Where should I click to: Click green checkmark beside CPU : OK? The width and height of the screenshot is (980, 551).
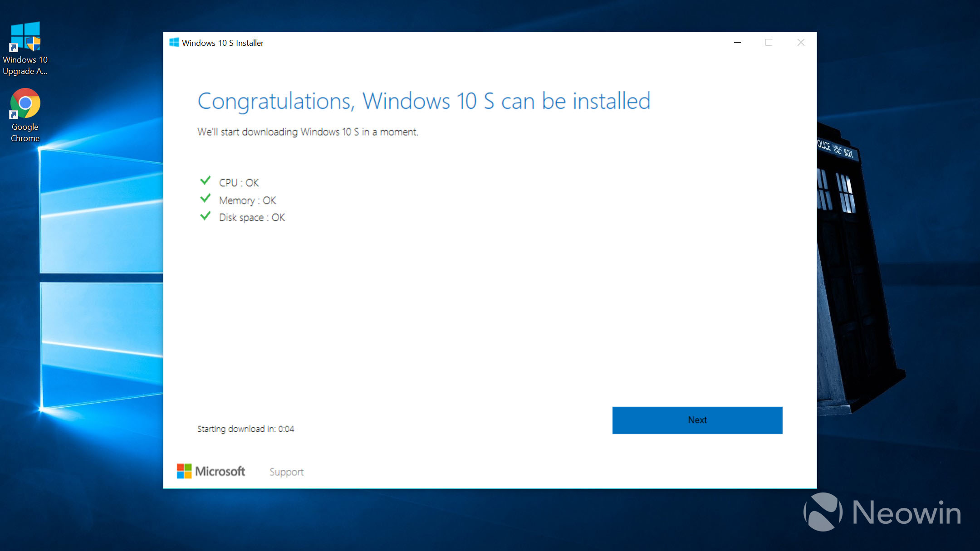205,181
